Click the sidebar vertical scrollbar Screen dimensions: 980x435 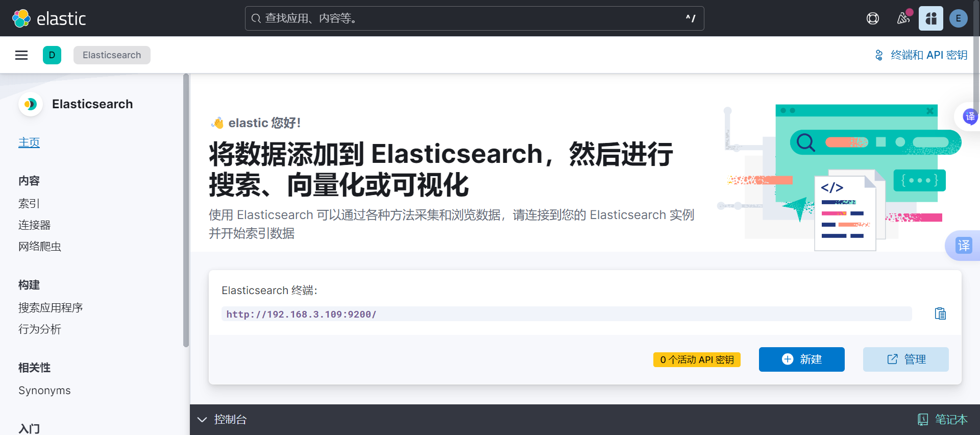[x=186, y=210]
